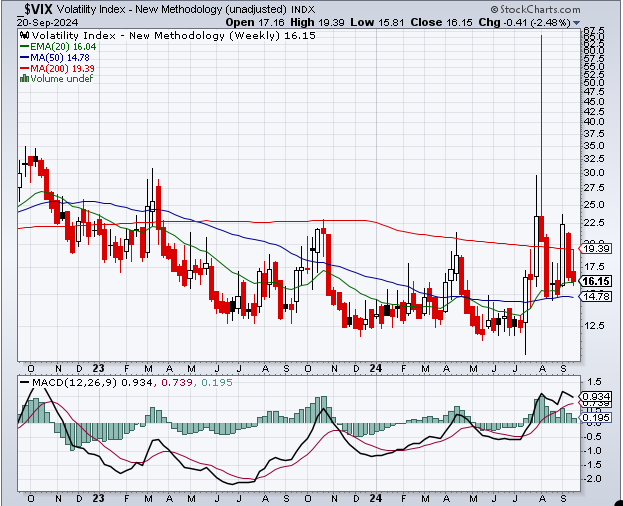Click the 22.5 price axis label
This screenshot has width=623, height=506.
[594, 223]
